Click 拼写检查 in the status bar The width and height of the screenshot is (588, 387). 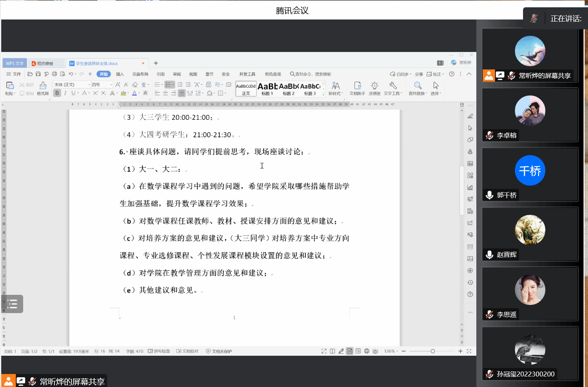point(159,351)
